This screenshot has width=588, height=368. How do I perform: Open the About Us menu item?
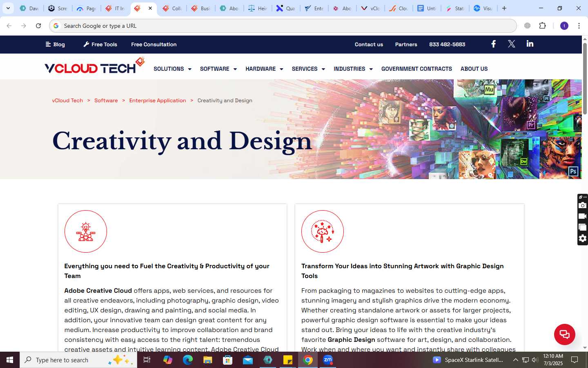pos(474,69)
